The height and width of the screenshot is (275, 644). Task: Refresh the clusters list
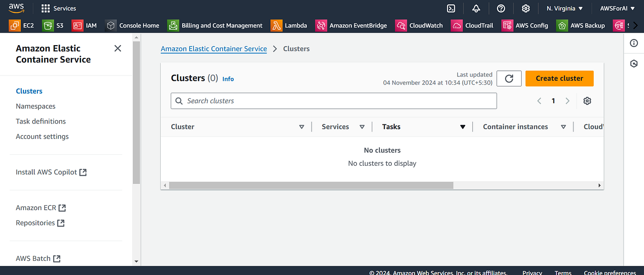509,78
